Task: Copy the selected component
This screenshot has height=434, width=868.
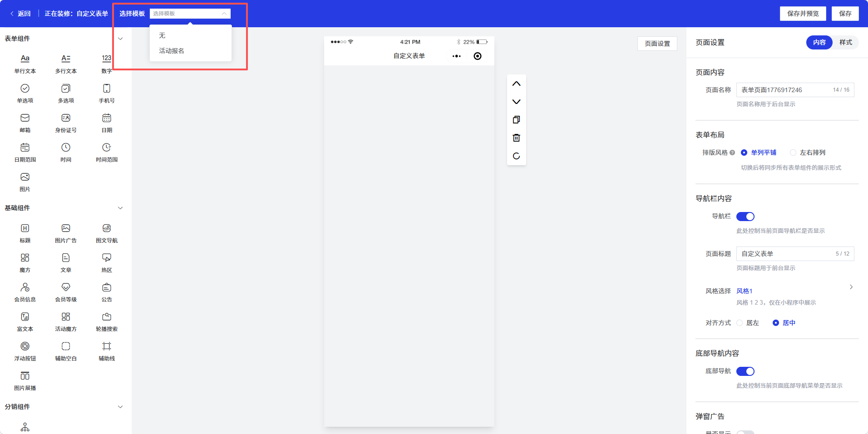Action: point(516,120)
